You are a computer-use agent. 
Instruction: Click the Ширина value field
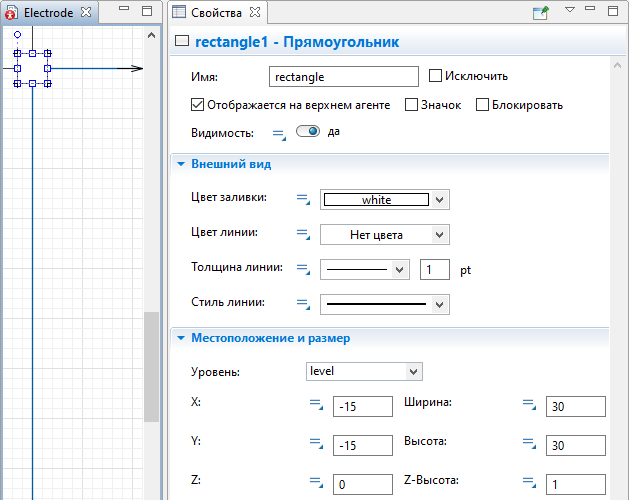click(576, 407)
